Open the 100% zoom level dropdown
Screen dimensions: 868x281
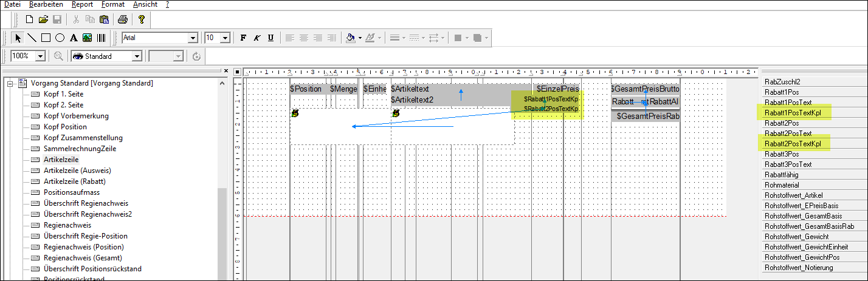click(41, 56)
